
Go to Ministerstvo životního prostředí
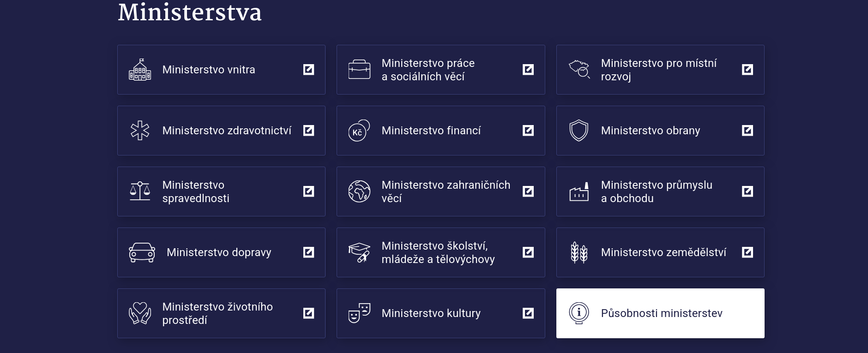pos(217,313)
